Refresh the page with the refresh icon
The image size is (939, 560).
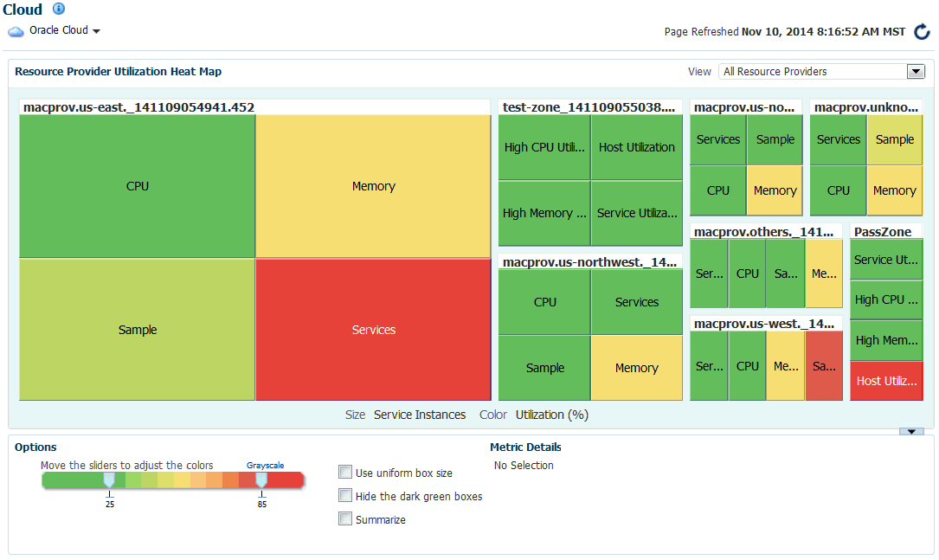coord(921,32)
